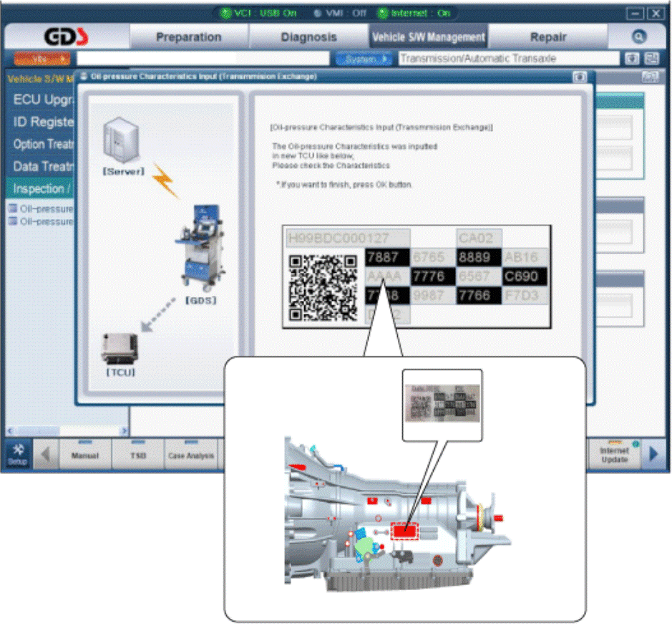The height and width of the screenshot is (641, 672).
Task: Close the GDS window
Action: pos(656,14)
